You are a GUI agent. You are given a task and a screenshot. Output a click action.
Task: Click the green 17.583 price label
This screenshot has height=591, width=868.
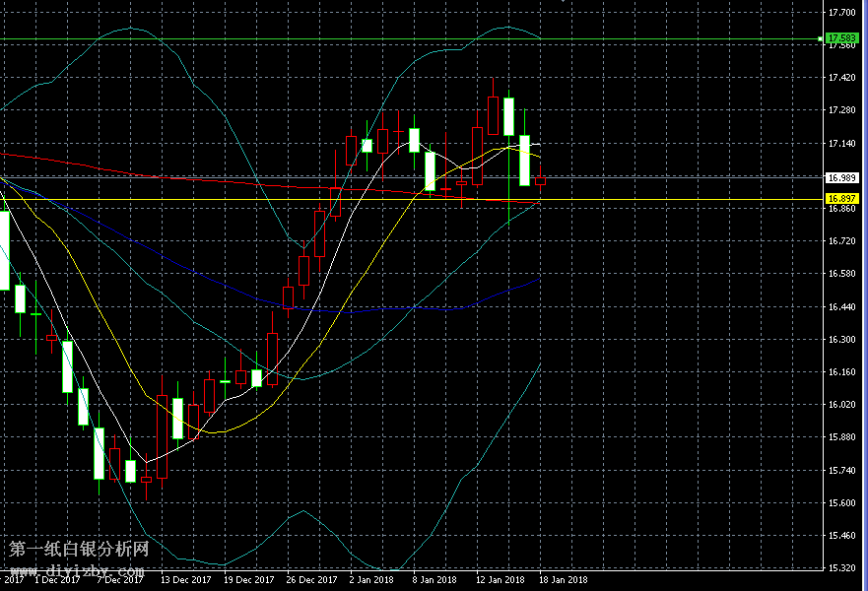tap(842, 37)
